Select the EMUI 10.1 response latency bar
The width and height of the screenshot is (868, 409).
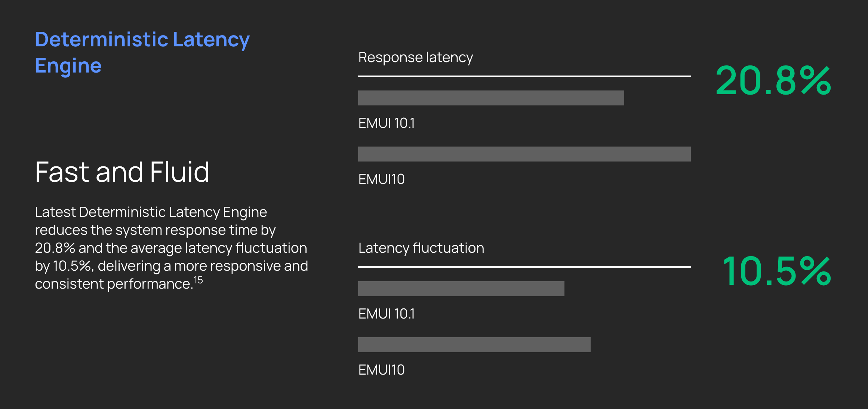coord(491,98)
